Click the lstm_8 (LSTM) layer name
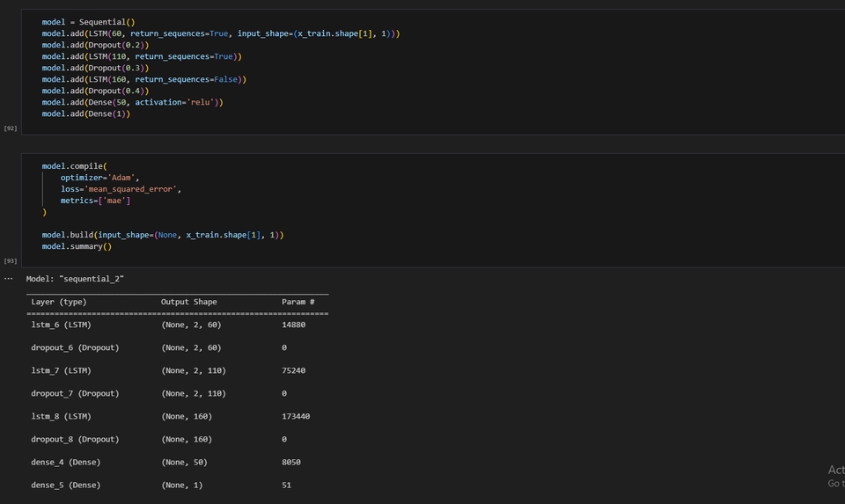The width and height of the screenshot is (845, 504). click(61, 416)
